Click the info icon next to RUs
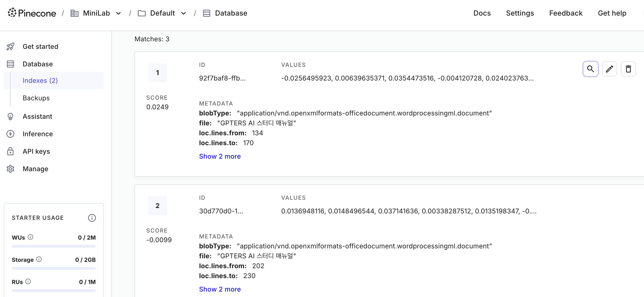This screenshot has width=644, height=297. (x=28, y=281)
